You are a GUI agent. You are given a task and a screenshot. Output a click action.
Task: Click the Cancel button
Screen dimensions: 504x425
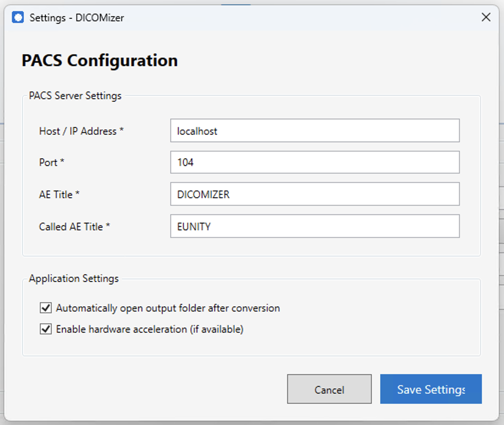(329, 389)
